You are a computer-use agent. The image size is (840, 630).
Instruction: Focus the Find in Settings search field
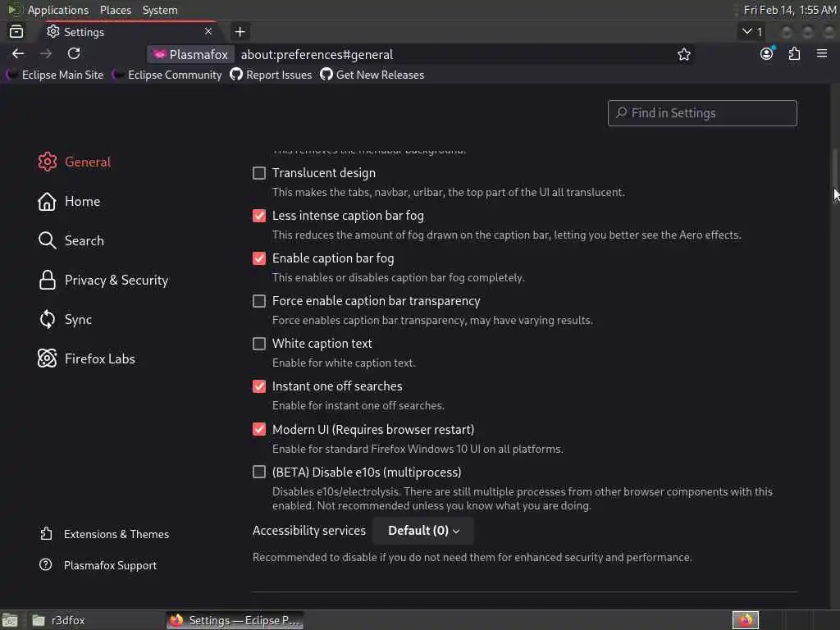point(702,113)
